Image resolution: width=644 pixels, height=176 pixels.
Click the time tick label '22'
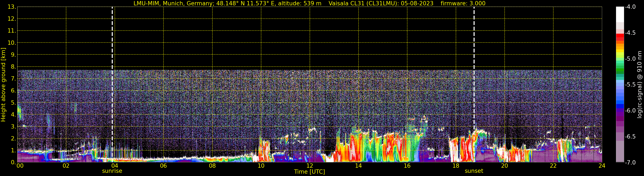pyautogui.click(x=553, y=166)
